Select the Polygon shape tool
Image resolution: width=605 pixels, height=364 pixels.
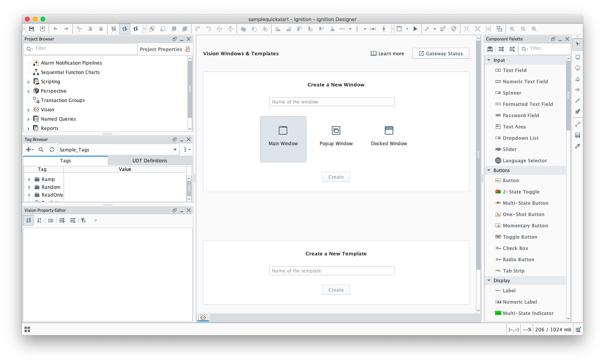coord(578,79)
